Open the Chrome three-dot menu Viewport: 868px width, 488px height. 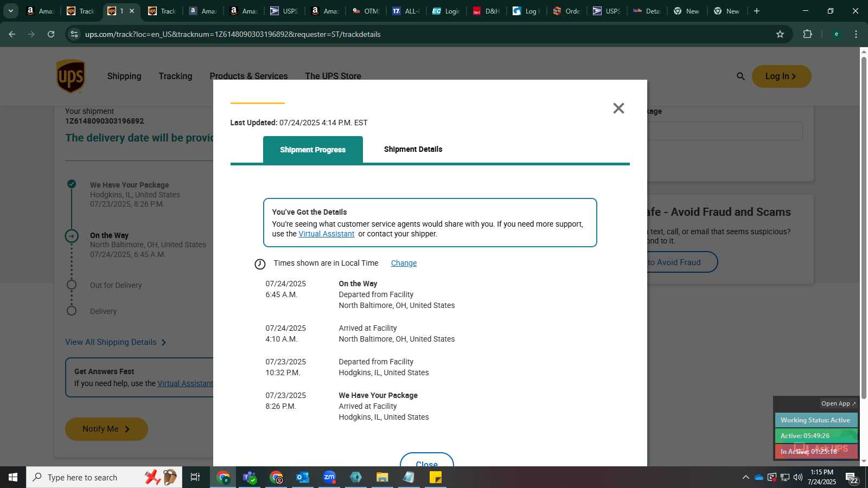tap(856, 34)
